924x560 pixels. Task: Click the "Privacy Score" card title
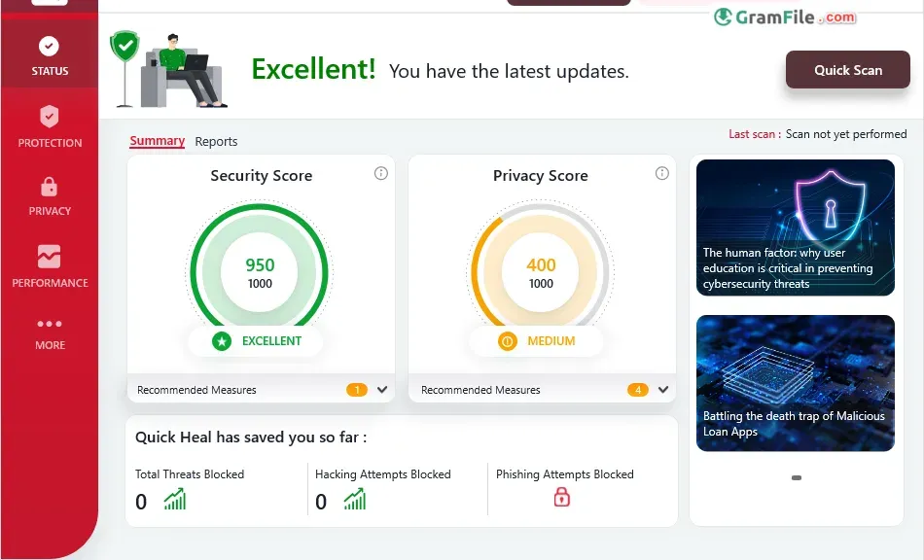click(541, 175)
